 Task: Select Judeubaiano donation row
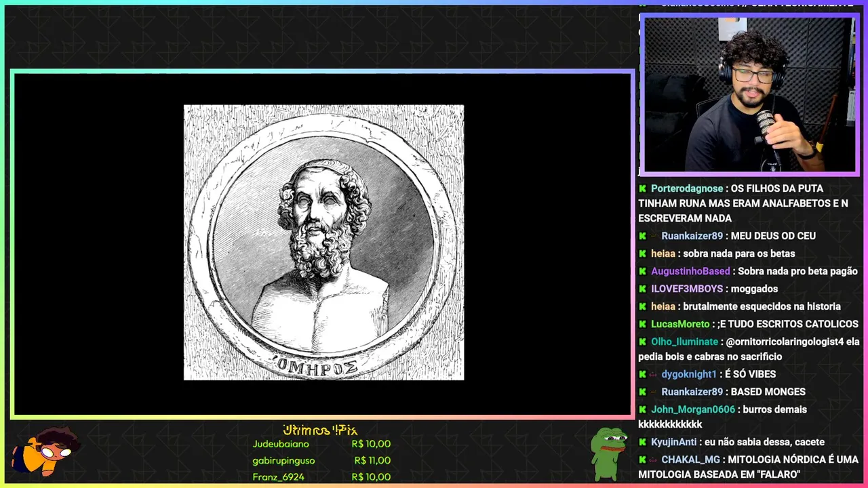tap(321, 444)
